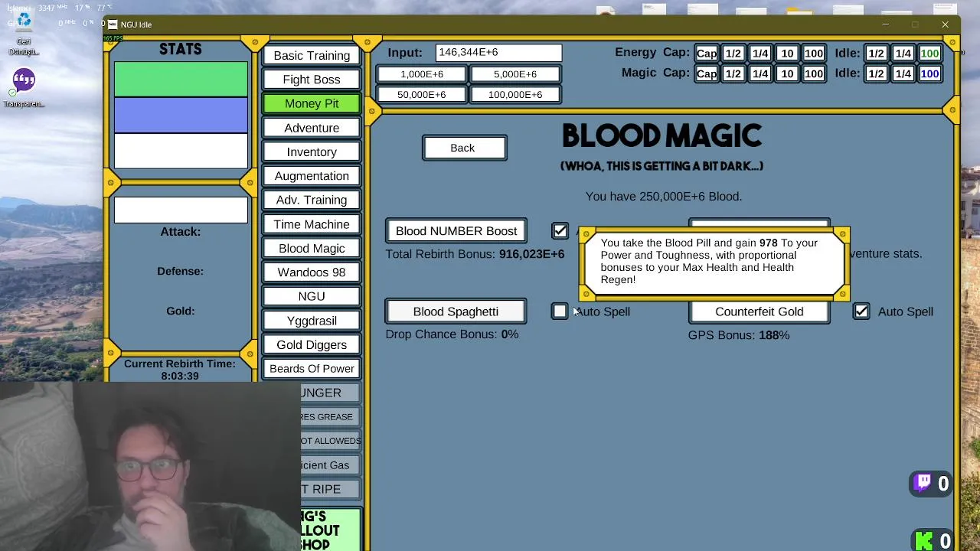Switch to the Adventure screen
Image resolution: width=980 pixels, height=551 pixels.
click(312, 128)
